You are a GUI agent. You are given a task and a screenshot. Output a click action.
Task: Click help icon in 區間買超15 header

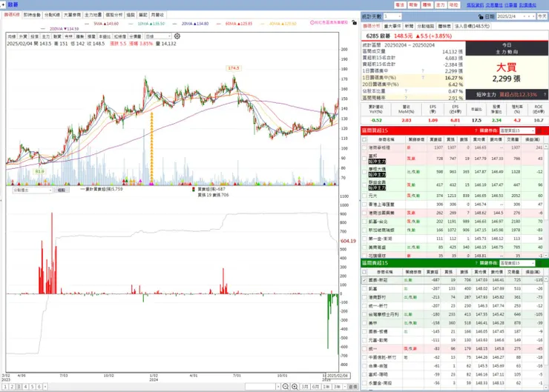[x=476, y=130]
